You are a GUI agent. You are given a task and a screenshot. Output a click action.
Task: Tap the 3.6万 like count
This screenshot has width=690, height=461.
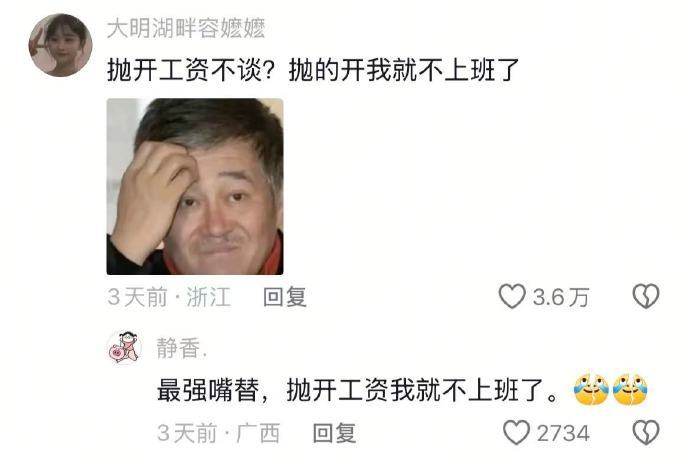(561, 297)
